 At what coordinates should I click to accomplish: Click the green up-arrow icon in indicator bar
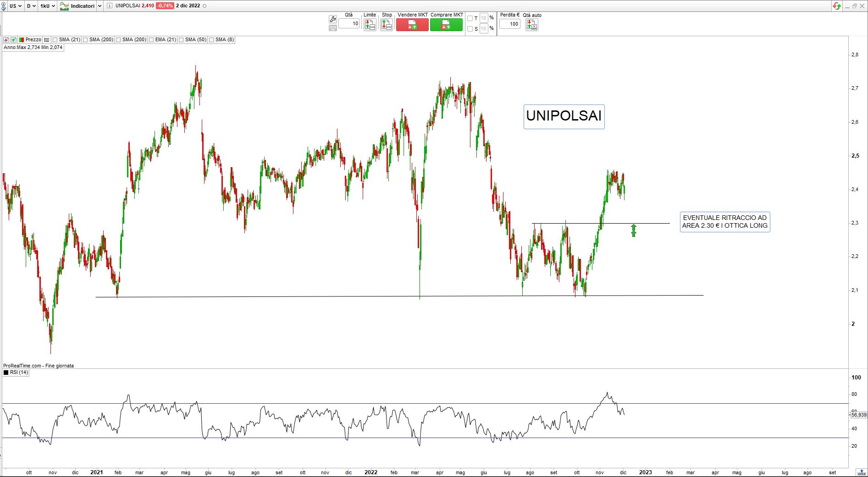point(13,40)
